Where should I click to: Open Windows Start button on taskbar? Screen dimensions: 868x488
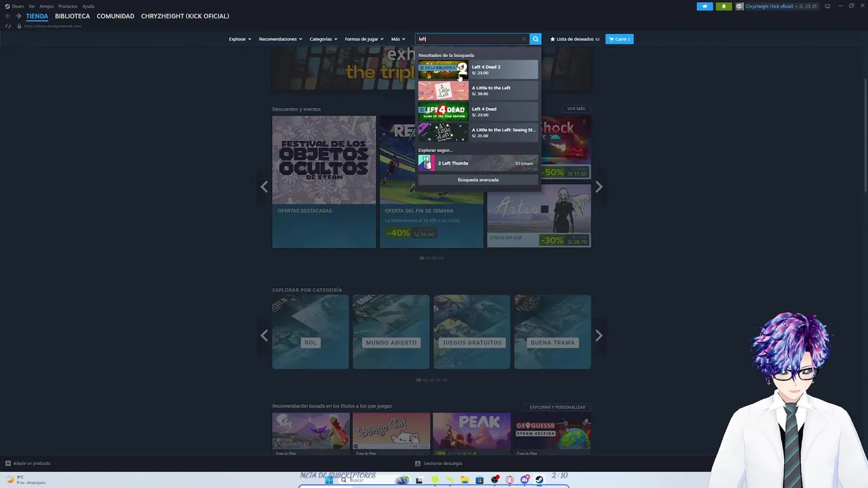click(329, 480)
